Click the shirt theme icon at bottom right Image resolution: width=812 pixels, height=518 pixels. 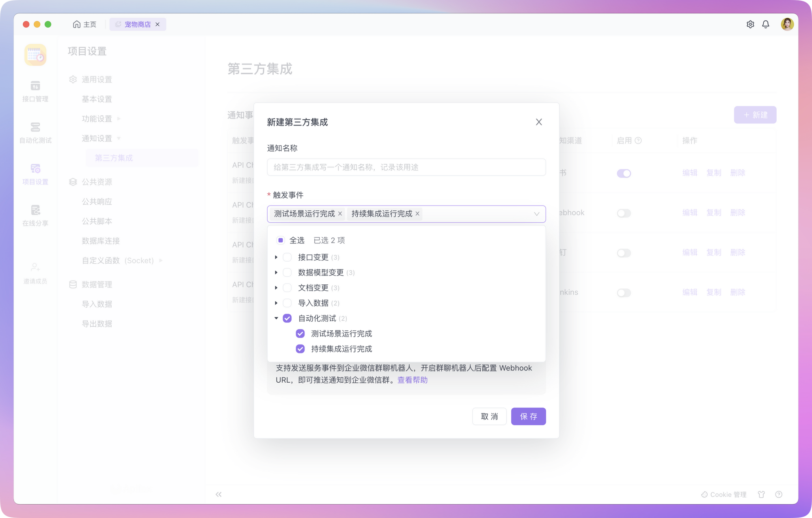point(761,494)
